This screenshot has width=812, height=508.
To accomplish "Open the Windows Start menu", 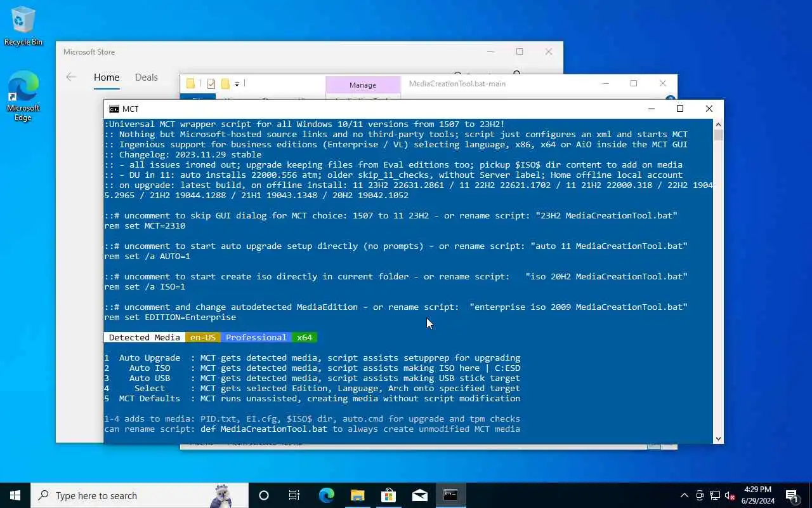I will (x=15, y=495).
